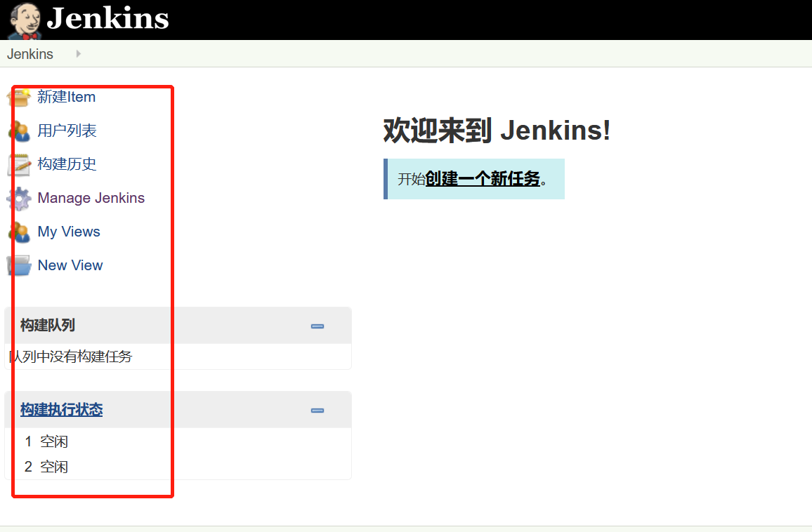Click the Jenkins butler logo icon
This screenshot has height=532, width=812.
pyautogui.click(x=25, y=20)
